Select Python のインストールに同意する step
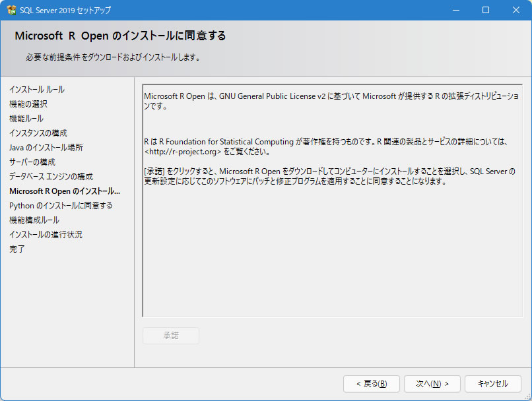Viewport: 532px width, 401px height. click(61, 205)
